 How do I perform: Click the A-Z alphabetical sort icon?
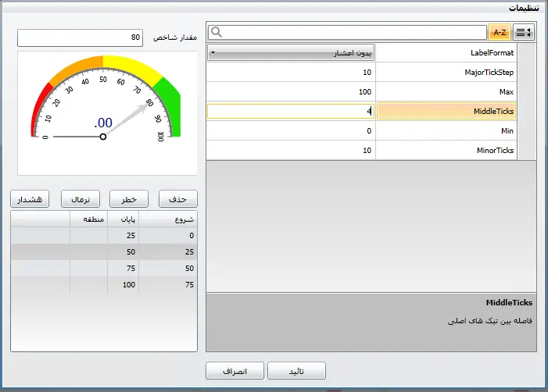(499, 32)
